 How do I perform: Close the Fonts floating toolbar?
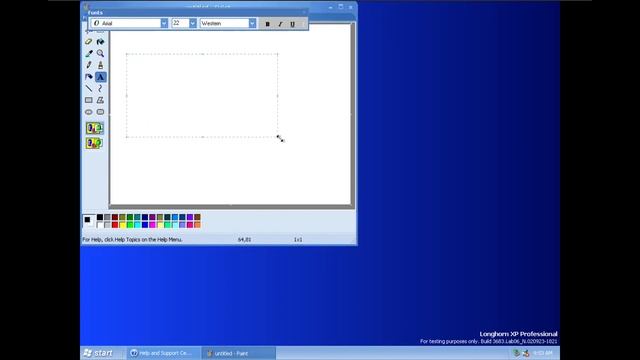coord(304,12)
